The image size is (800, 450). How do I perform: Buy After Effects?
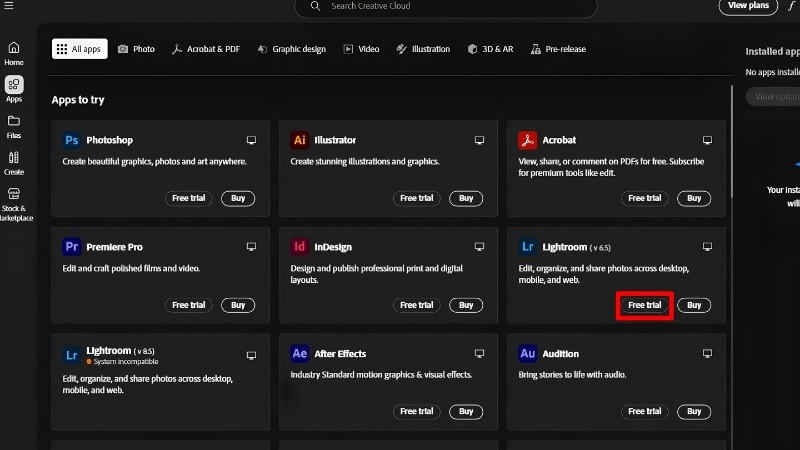click(x=466, y=411)
